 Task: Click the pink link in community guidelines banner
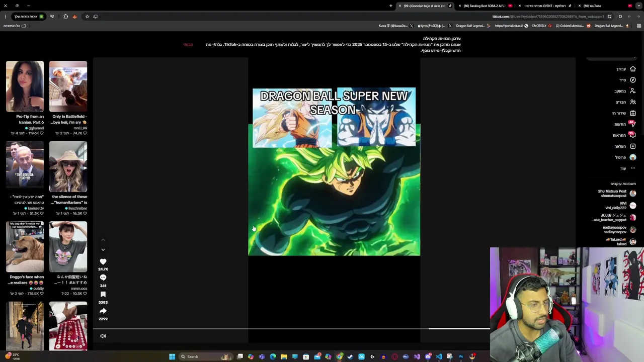coord(188,45)
